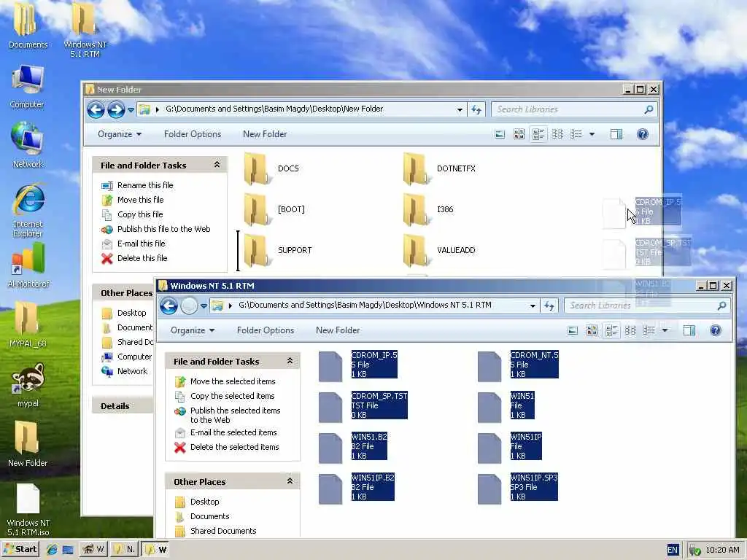Click E-mail the selected items link
This screenshot has width=747, height=560.
233,432
